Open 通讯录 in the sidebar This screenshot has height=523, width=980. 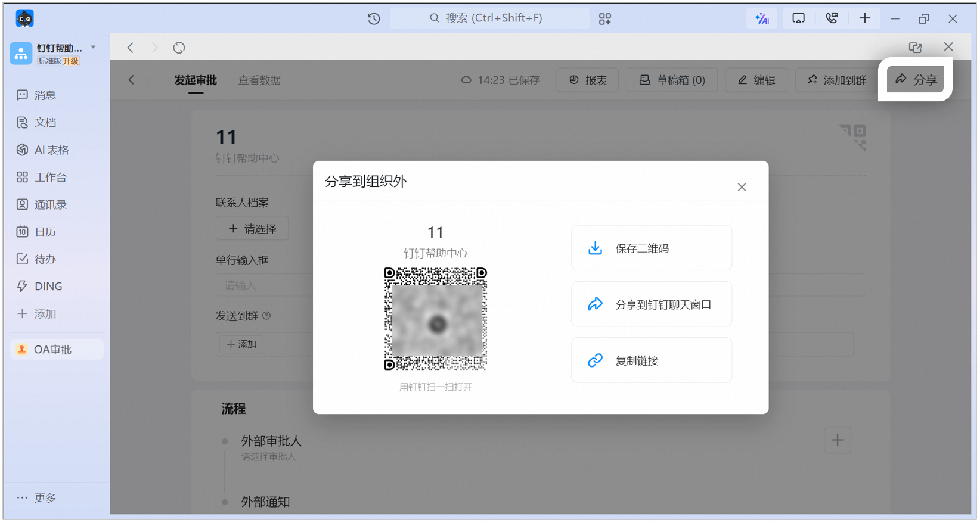pyautogui.click(x=42, y=205)
